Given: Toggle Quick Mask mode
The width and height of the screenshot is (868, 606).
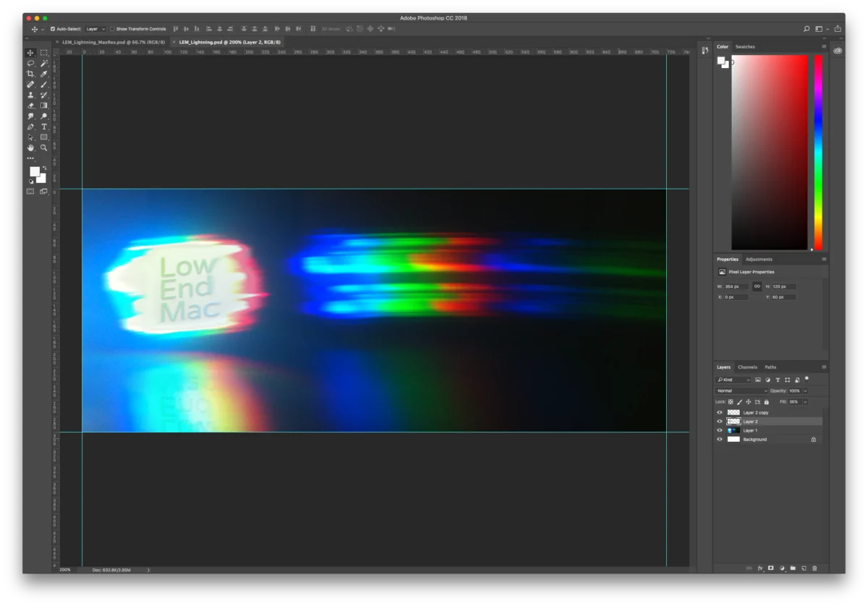Looking at the screenshot, I should [30, 192].
